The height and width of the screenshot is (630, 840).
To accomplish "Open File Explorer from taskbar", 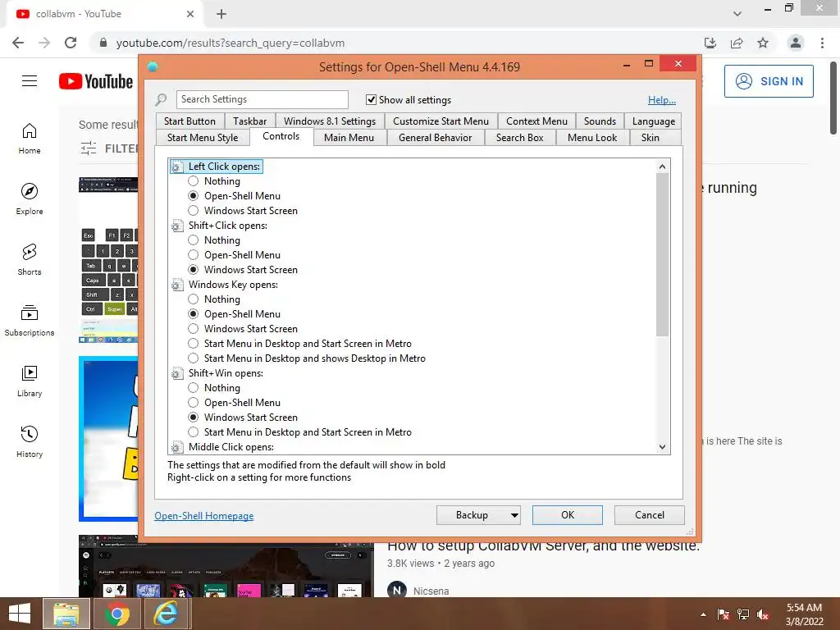I will click(66, 614).
